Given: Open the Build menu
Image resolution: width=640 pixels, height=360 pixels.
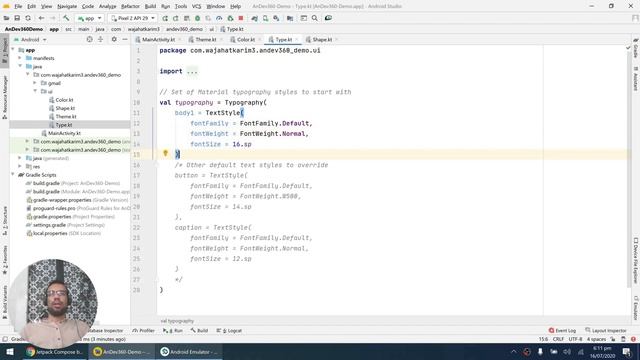Looking at the screenshot, I should point(150,6).
